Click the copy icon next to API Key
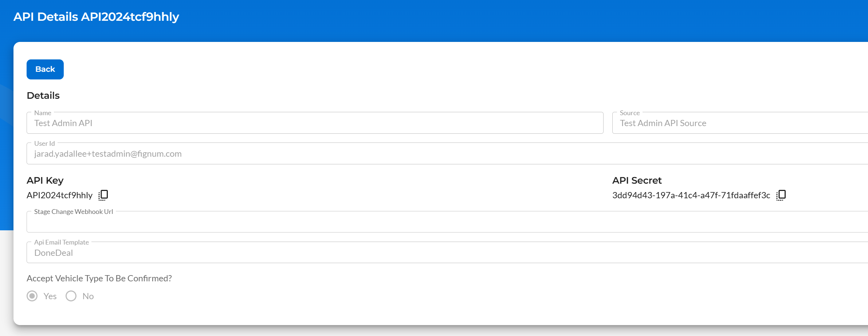 pos(103,195)
